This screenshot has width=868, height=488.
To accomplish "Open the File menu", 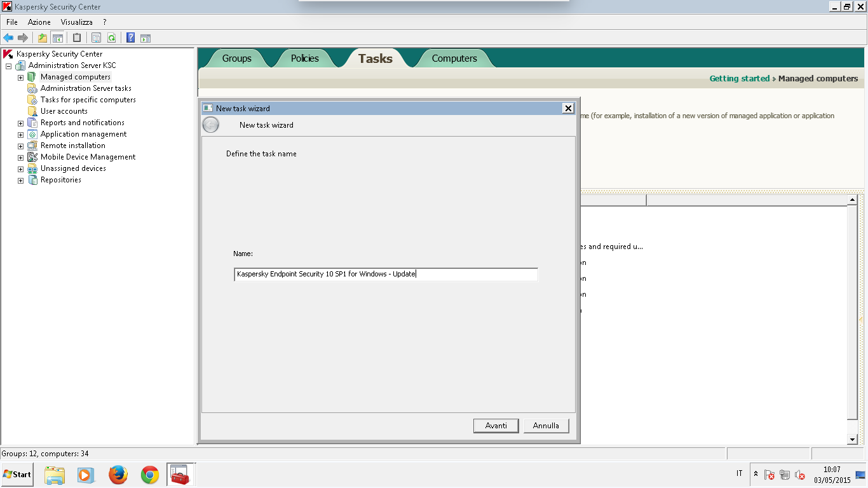I will [x=12, y=22].
